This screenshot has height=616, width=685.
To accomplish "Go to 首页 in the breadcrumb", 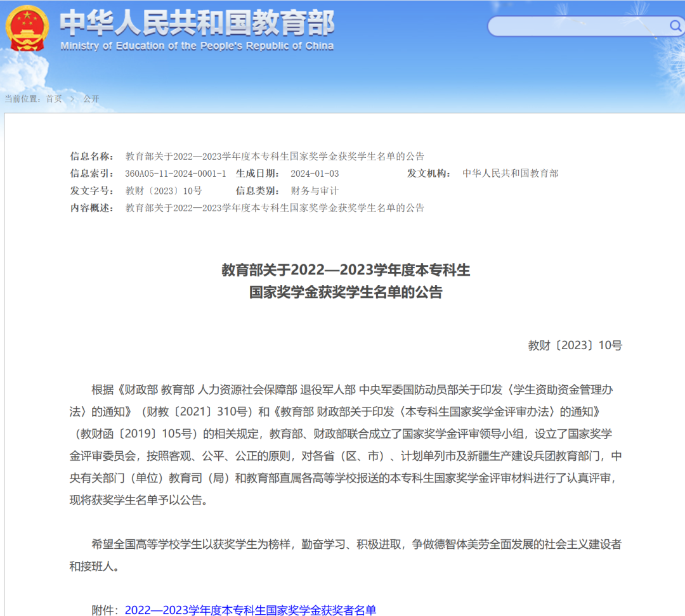I will pos(54,99).
